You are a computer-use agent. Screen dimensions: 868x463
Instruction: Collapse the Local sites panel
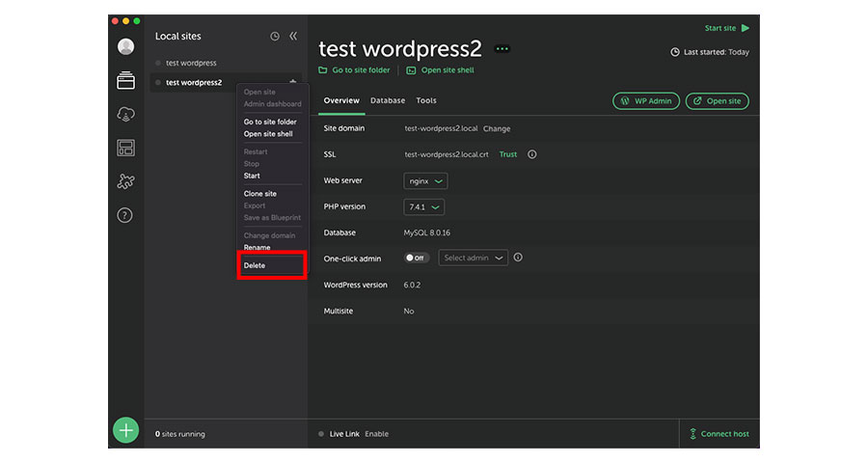coord(293,37)
